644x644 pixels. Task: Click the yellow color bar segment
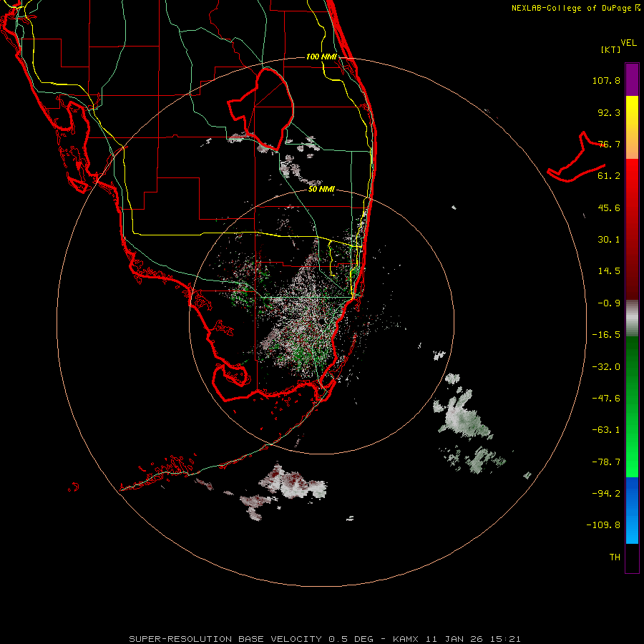pos(632,127)
